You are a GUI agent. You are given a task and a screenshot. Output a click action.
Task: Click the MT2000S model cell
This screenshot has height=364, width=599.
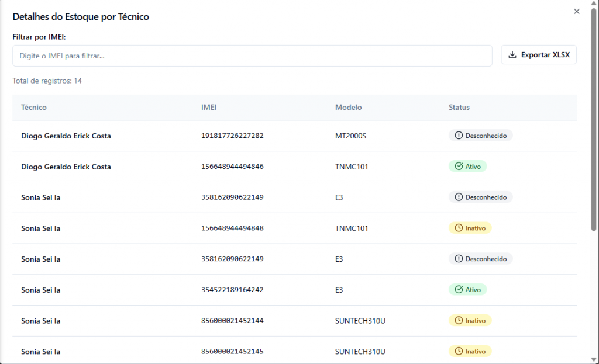pos(350,136)
